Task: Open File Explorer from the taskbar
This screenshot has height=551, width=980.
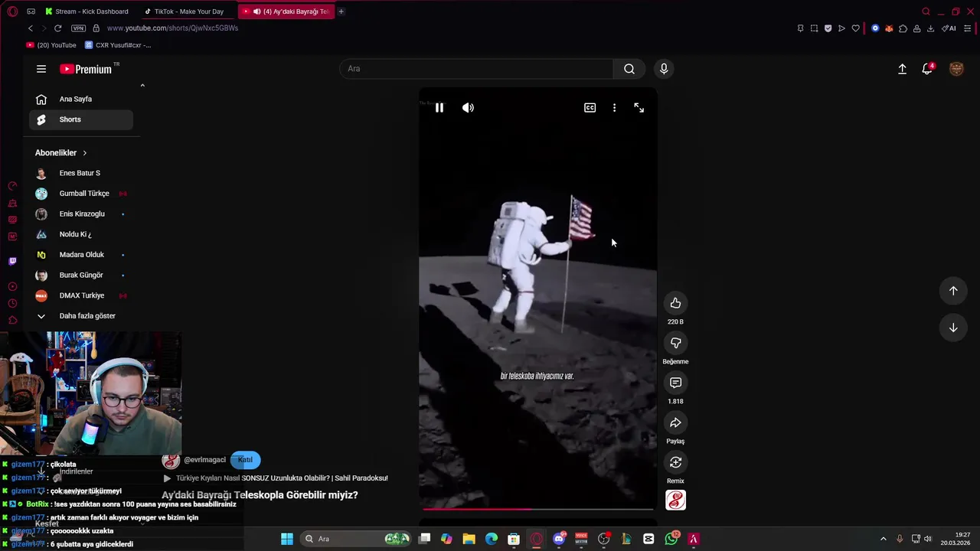Action: pos(469,539)
